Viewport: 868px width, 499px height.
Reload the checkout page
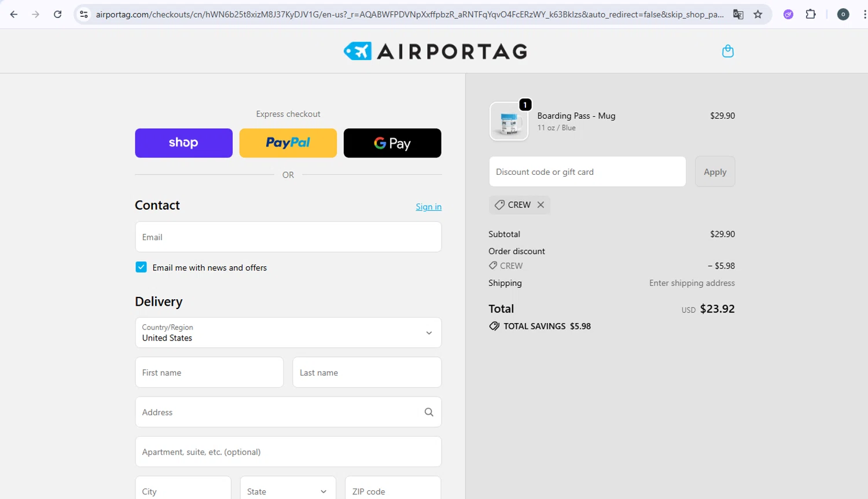click(x=57, y=14)
